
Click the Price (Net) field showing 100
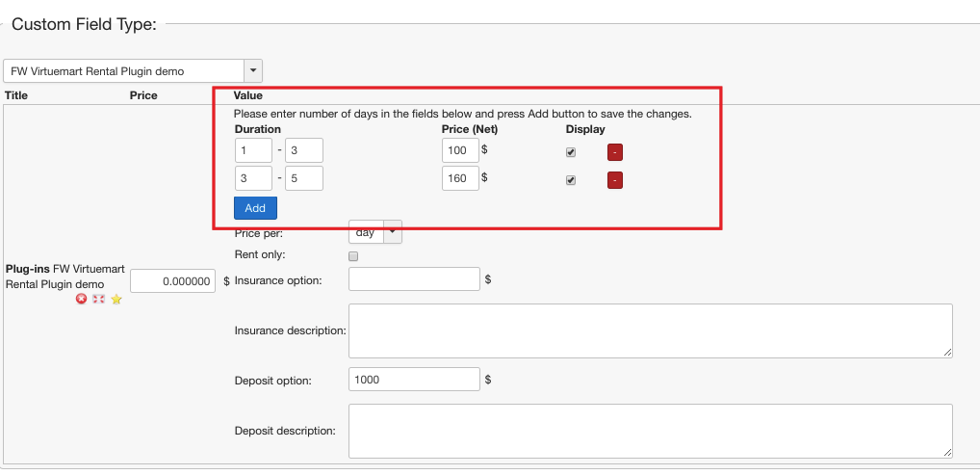[460, 150]
